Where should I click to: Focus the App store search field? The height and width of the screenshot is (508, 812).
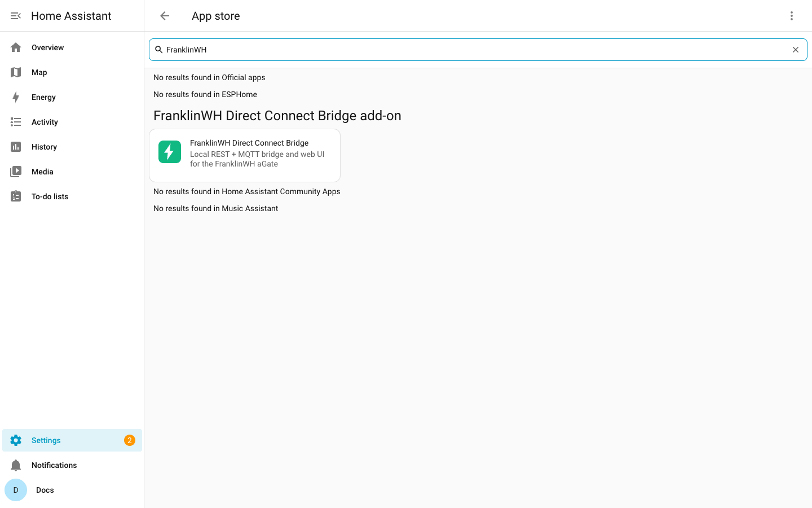[x=478, y=50]
